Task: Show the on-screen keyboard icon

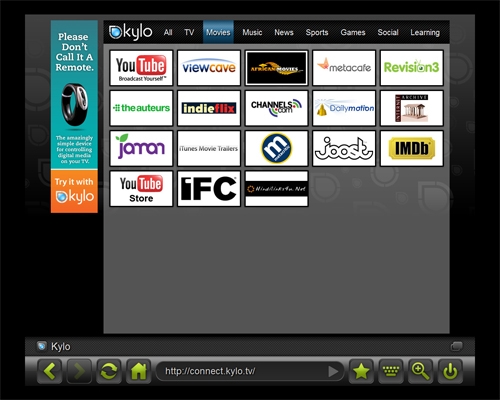Action: coord(391,371)
